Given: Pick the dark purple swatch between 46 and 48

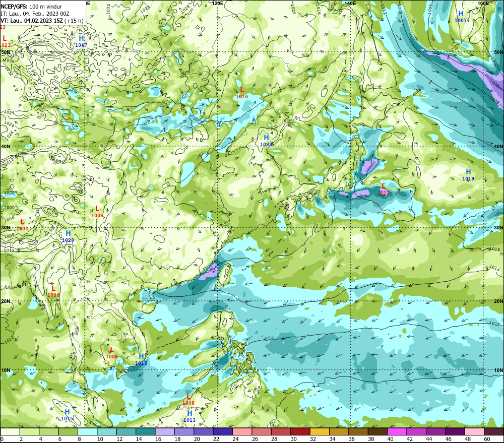Looking at the screenshot, I should tap(455, 431).
